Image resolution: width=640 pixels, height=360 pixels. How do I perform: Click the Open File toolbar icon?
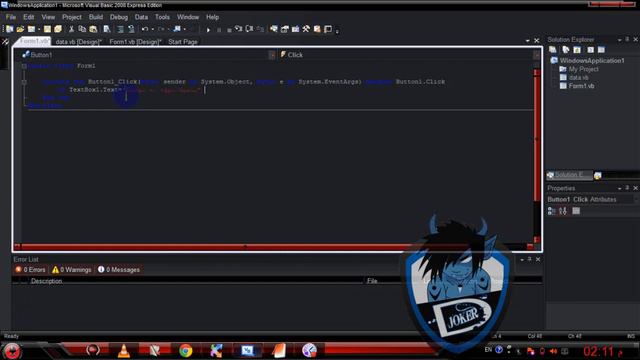click(x=20, y=29)
